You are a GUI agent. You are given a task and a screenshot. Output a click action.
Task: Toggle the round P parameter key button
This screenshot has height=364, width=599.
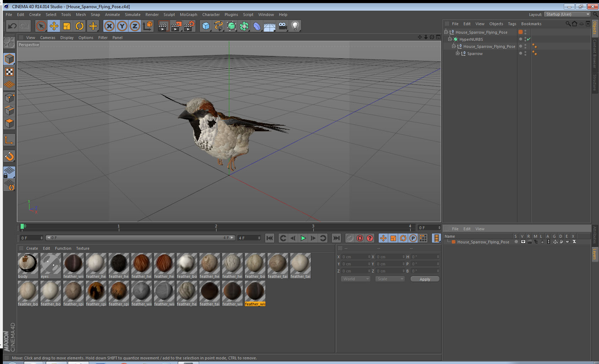click(413, 238)
